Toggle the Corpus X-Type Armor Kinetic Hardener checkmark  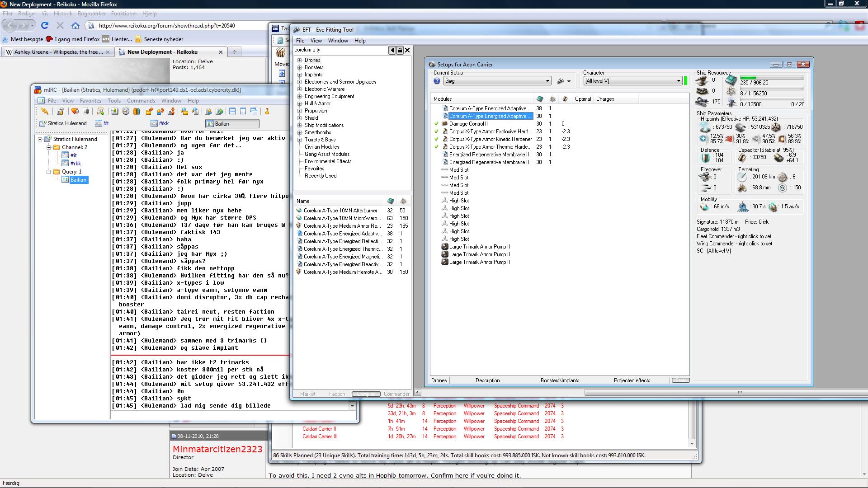(436, 139)
